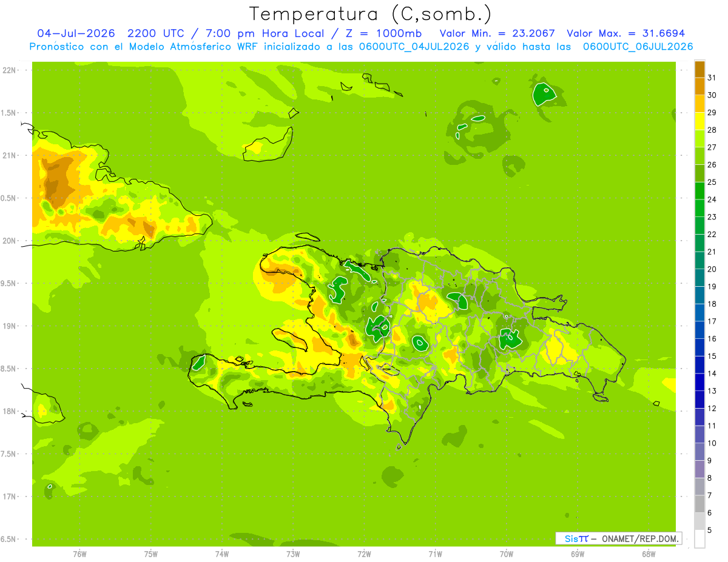The width and height of the screenshot is (728, 562).
Task: Pick the dark blue legend band between 13 and 14
Action: [x=699, y=382]
